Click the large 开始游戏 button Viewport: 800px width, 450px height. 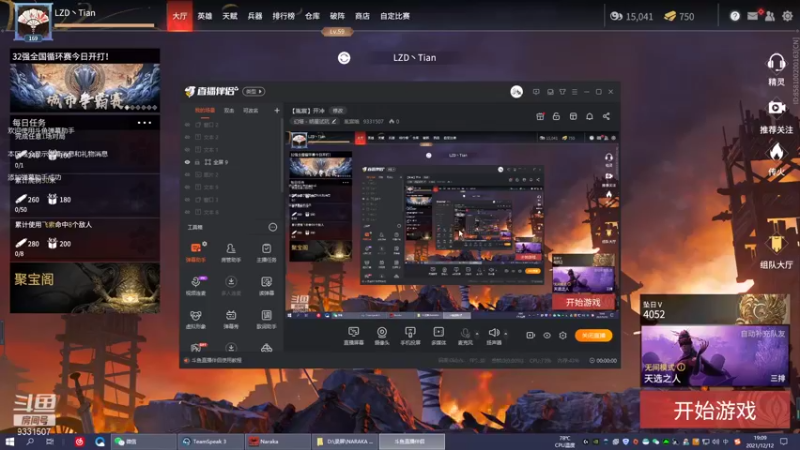coord(715,410)
